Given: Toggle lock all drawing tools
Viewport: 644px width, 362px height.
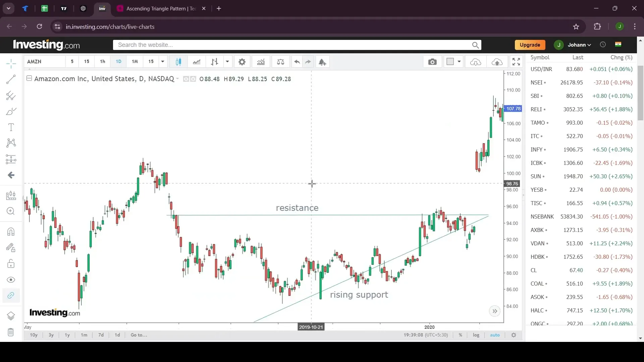Looking at the screenshot, I should [x=11, y=264].
